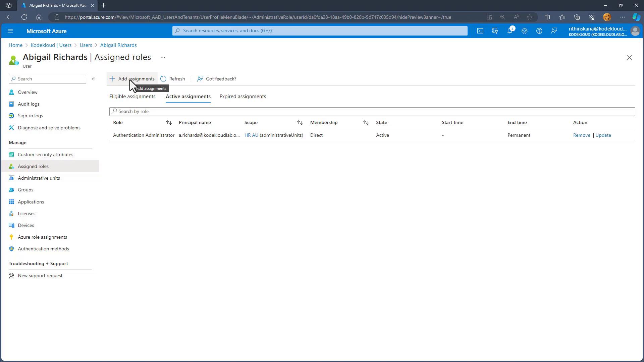644x362 pixels.
Task: Sort by Scope column arrows
Action: coord(300,123)
